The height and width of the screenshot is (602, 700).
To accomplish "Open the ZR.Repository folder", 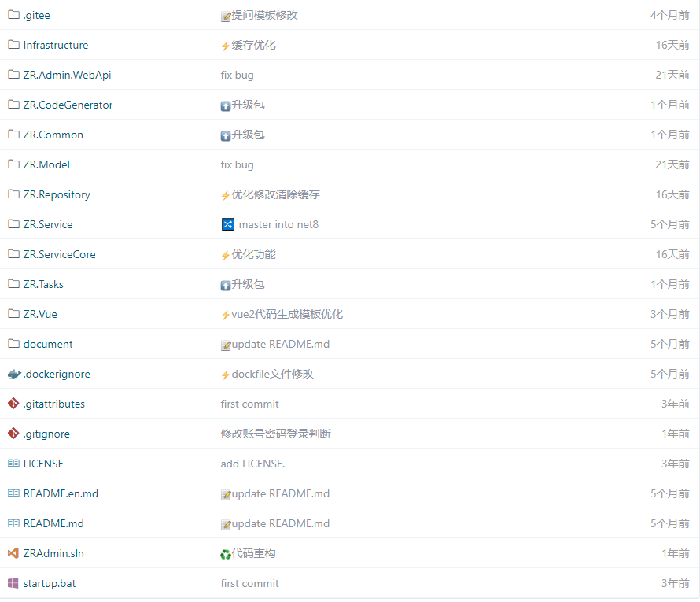I will coord(57,194).
